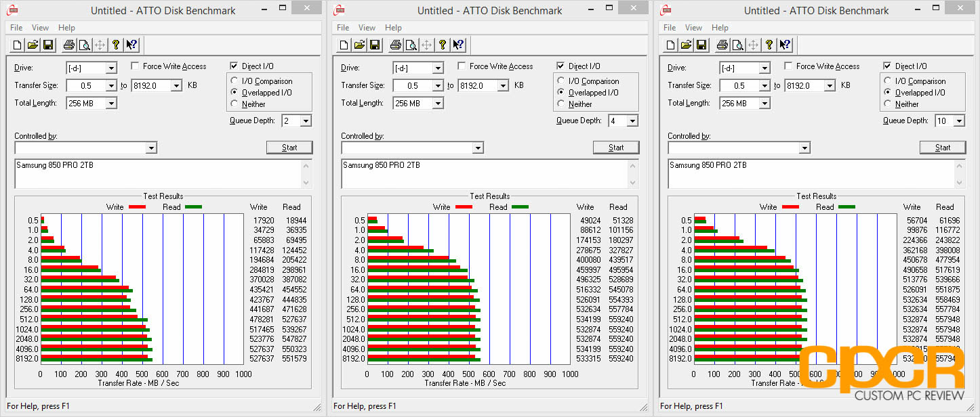This screenshot has height=417, width=980.
Task: Click Print Preview icon in Queue Depth 2 window
Action: (84, 45)
